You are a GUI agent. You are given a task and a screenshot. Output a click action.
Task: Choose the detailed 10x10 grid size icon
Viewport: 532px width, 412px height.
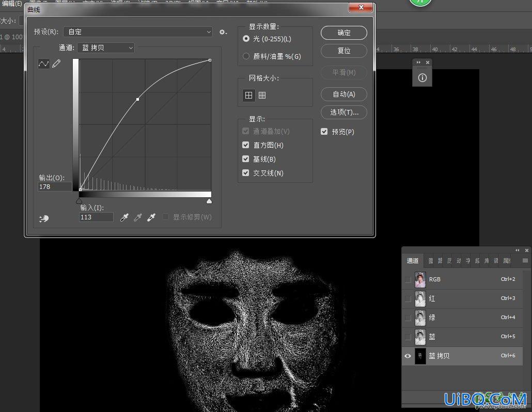[x=262, y=96]
